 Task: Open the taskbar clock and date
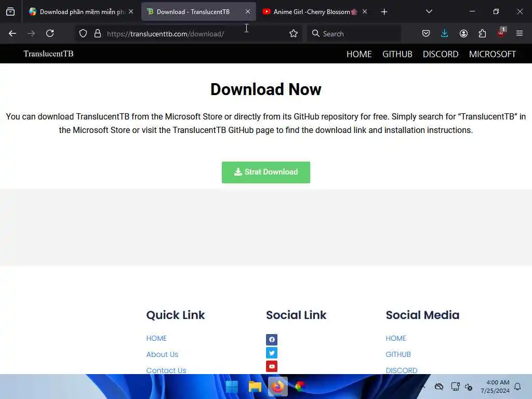pos(495,387)
